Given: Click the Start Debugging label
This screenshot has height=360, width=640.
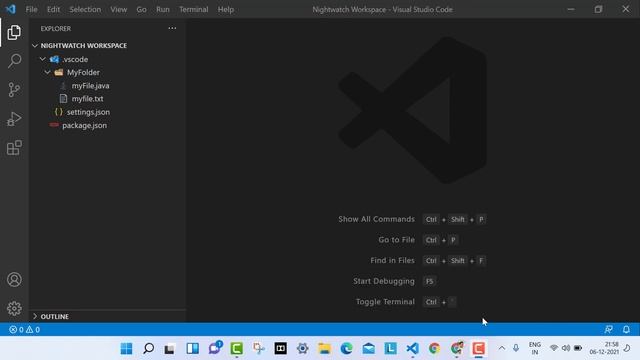Looking at the screenshot, I should point(384,281).
